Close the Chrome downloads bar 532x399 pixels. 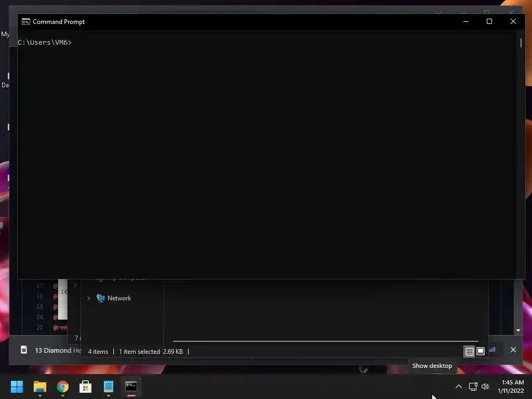click(513, 350)
